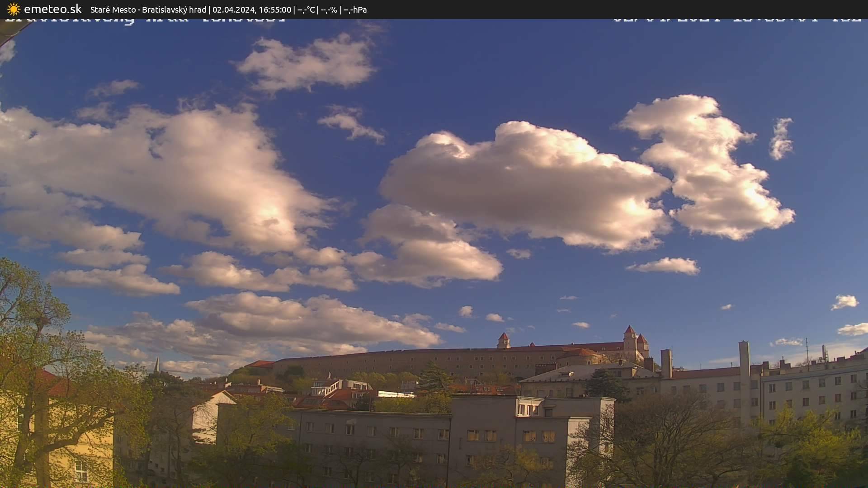Click the 16:55:00 time in header
The width and height of the screenshot is (868, 488).
(x=275, y=9)
